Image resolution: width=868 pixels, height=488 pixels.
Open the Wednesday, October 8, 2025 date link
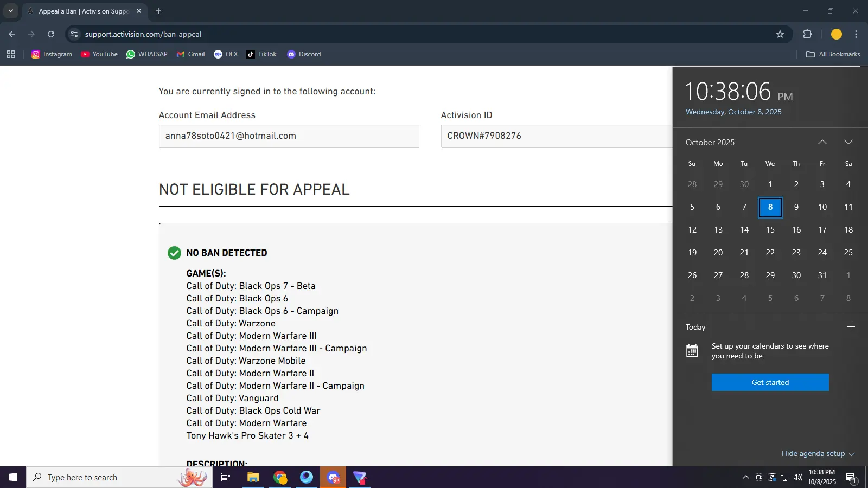point(733,112)
